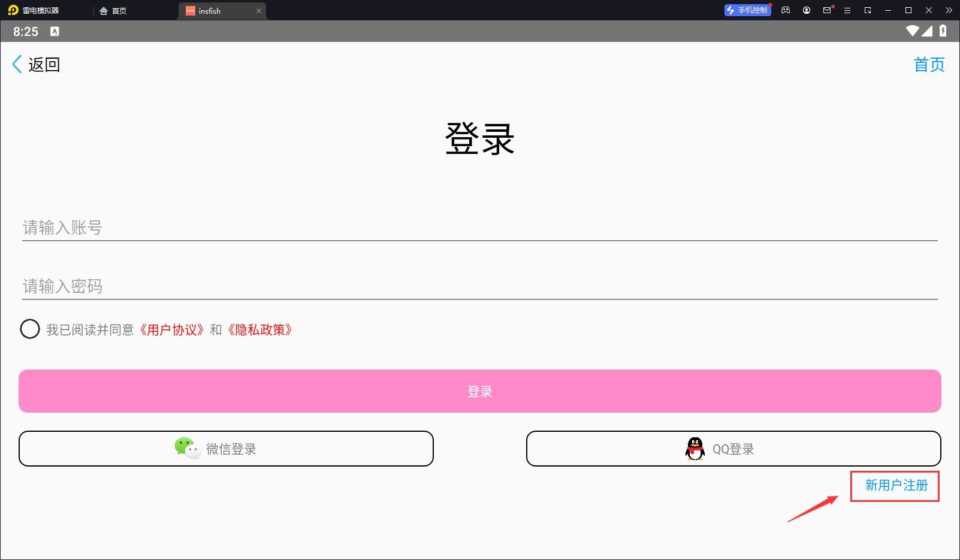Close the insfish tab

(x=259, y=11)
